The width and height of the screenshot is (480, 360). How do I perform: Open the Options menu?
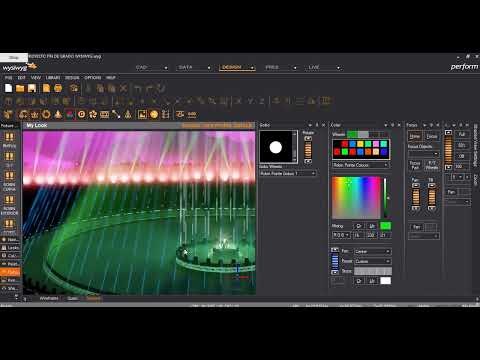click(x=92, y=78)
